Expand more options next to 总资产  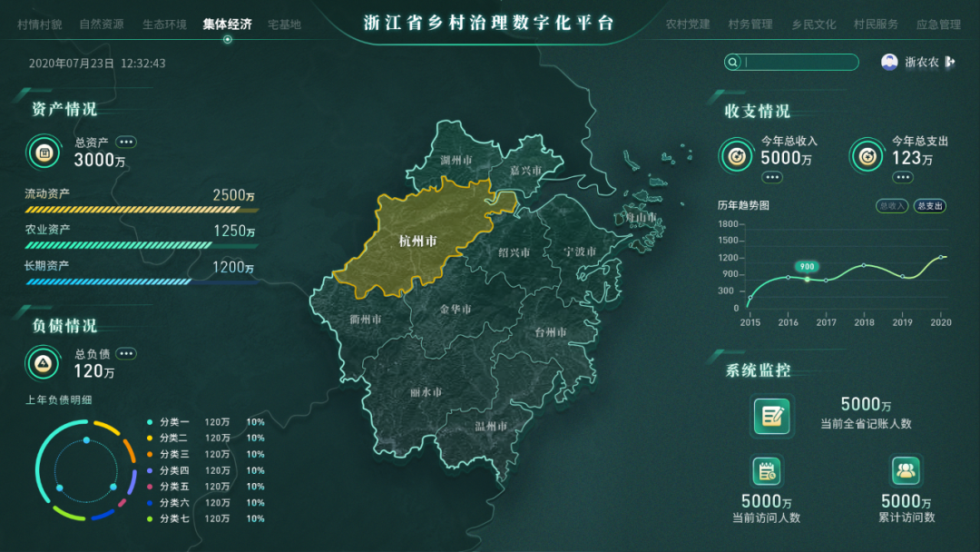(x=126, y=142)
